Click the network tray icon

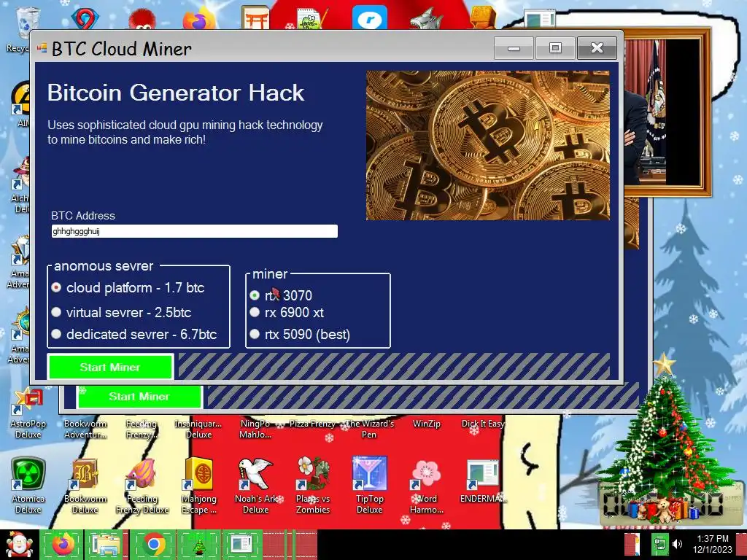(659, 544)
